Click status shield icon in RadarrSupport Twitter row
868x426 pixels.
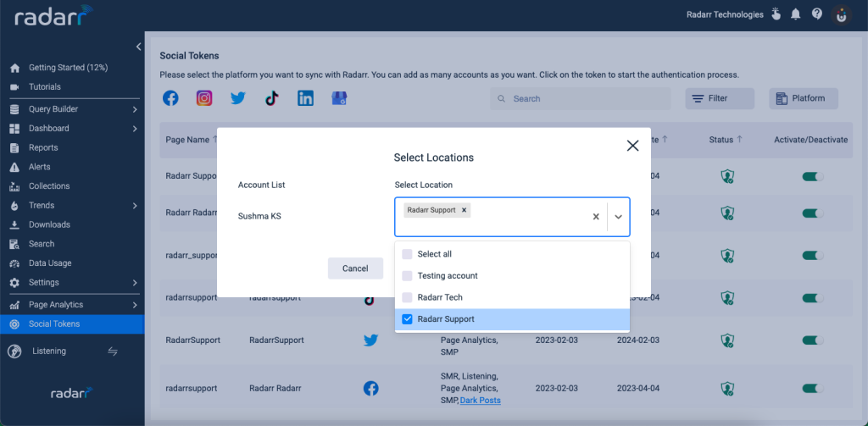coord(726,340)
